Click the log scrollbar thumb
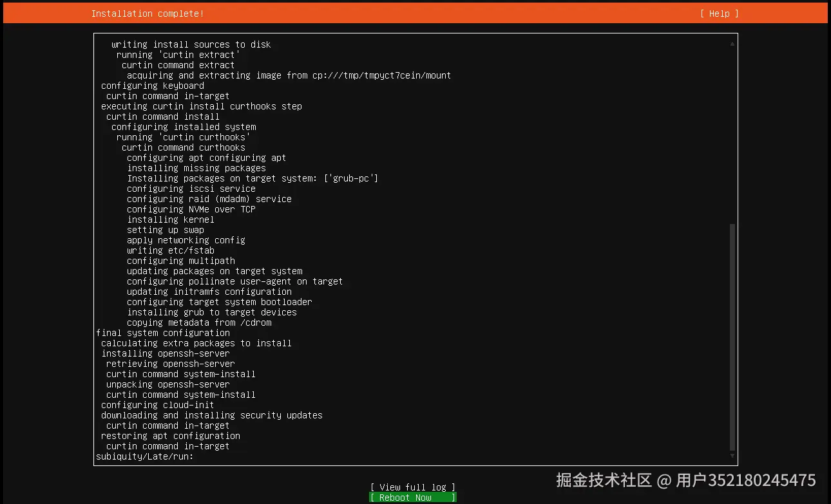This screenshot has height=504, width=831. tap(732, 337)
